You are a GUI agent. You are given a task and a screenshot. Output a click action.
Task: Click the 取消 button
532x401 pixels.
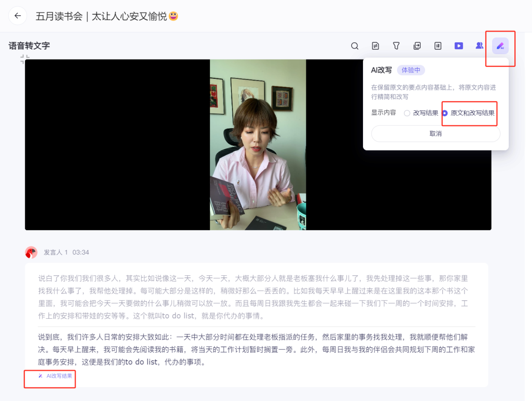[x=435, y=134]
